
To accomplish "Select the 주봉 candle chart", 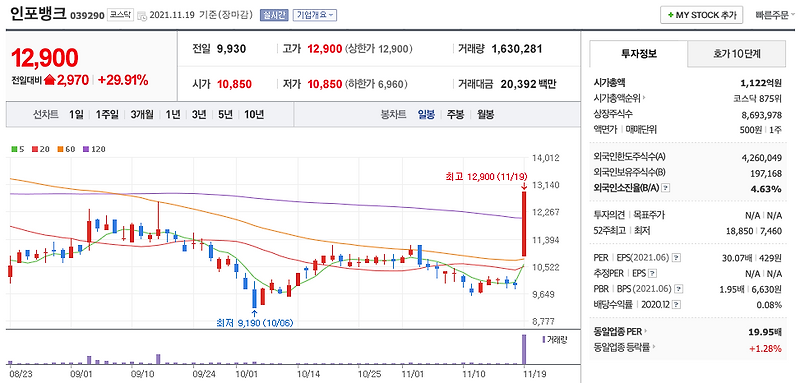I will pos(455,114).
